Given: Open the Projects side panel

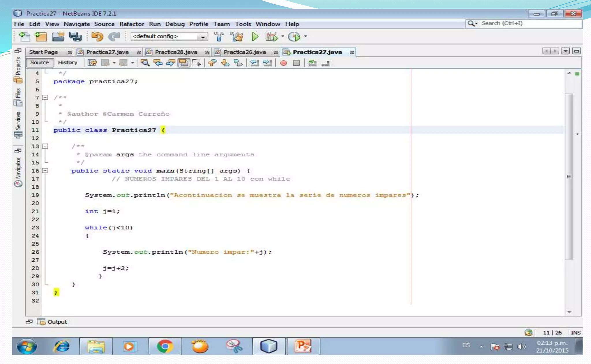Looking at the screenshot, I should [x=18, y=69].
